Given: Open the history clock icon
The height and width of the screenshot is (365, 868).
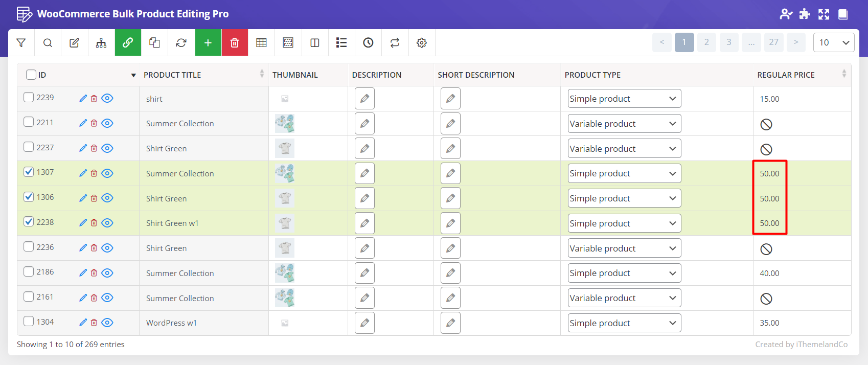Looking at the screenshot, I should (x=368, y=43).
